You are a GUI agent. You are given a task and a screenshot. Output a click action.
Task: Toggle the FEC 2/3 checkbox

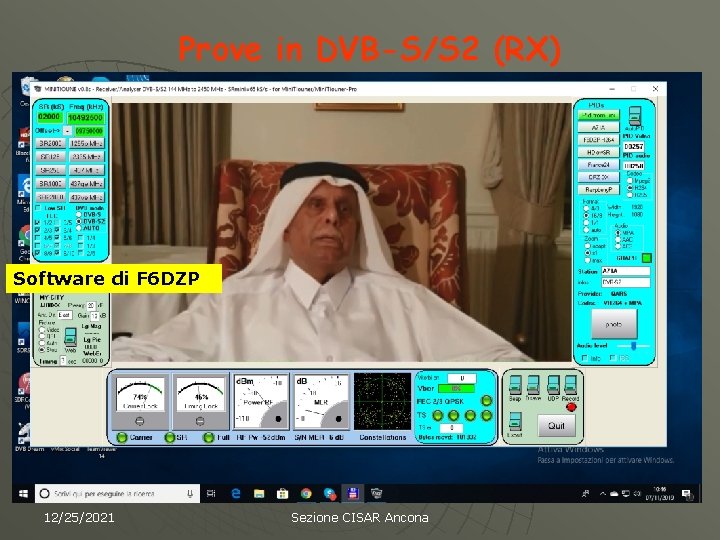point(38,230)
